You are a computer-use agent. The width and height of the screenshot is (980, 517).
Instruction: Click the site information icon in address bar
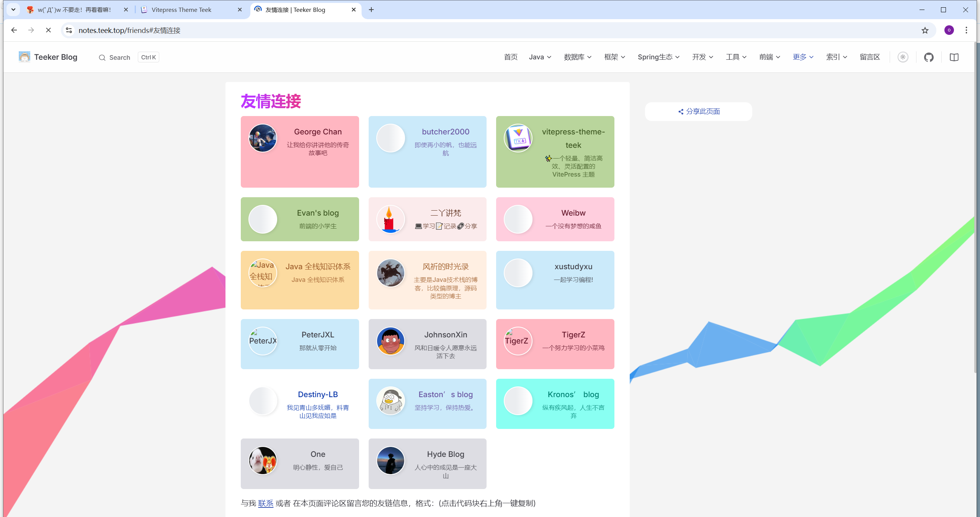tap(69, 30)
